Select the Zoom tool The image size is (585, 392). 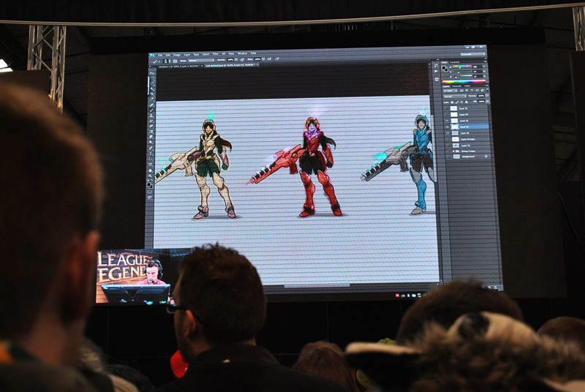[x=150, y=176]
